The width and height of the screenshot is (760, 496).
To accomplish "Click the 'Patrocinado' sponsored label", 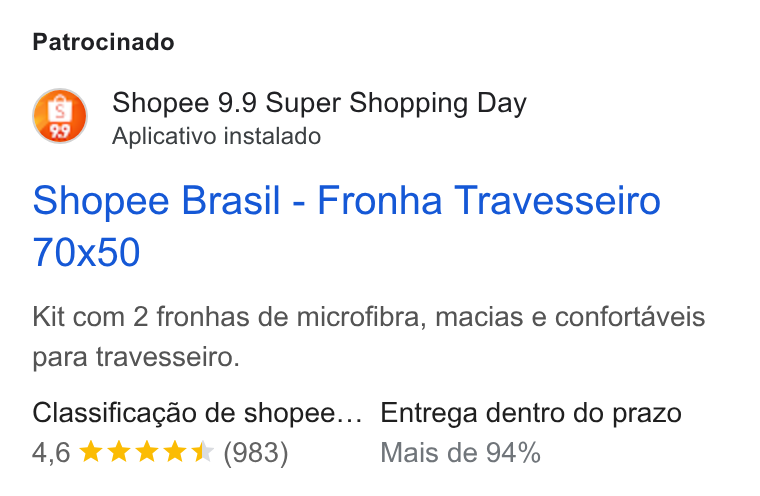I will coord(103,42).
